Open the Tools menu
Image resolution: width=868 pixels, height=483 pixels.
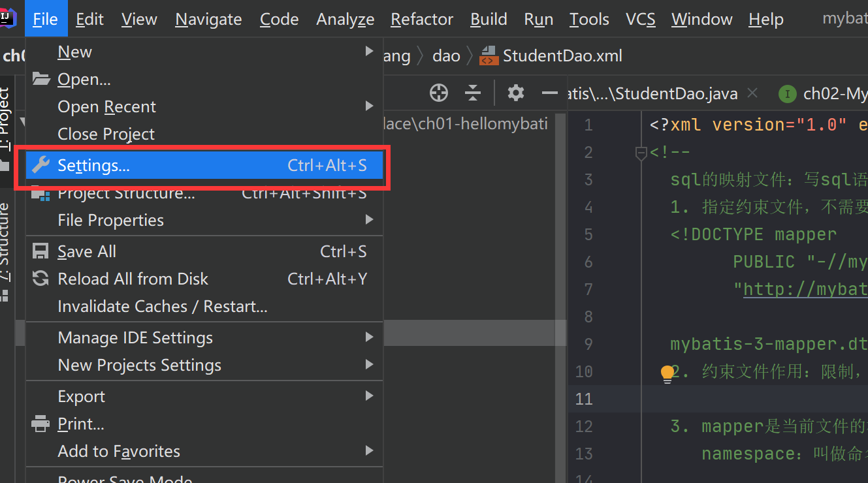pos(589,20)
